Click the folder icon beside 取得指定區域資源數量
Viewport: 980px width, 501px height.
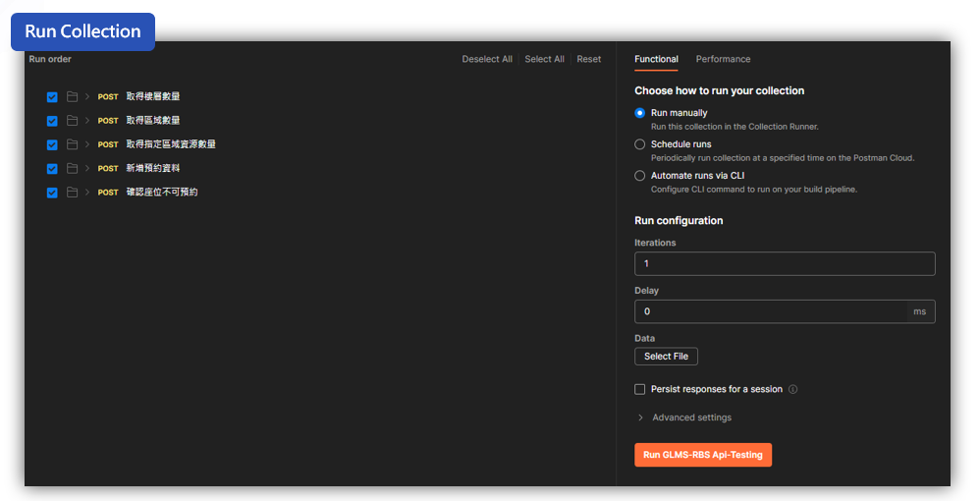[x=73, y=144]
